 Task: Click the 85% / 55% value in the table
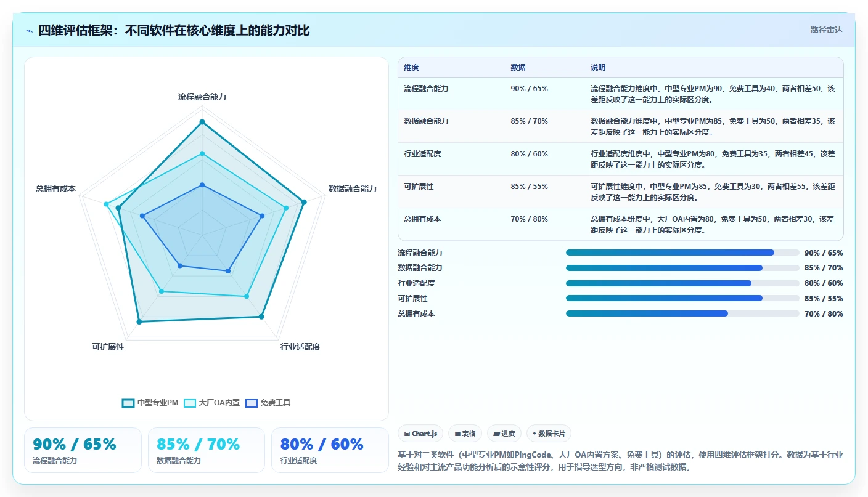tap(529, 187)
